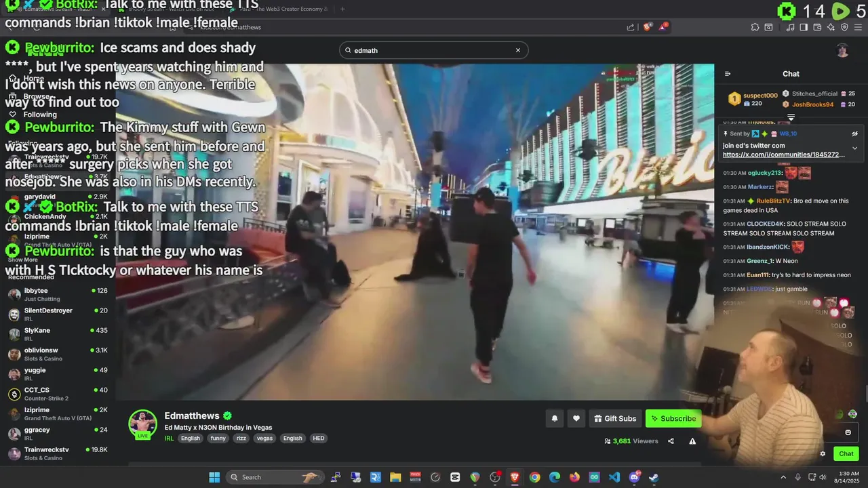The height and width of the screenshot is (488, 868).
Task: Click the share page icon in address bar
Action: tap(631, 27)
